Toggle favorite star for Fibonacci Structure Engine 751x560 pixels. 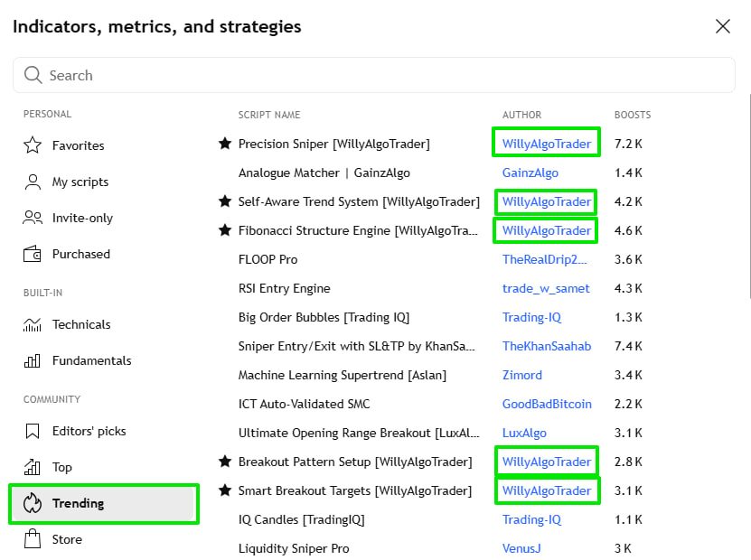225,230
